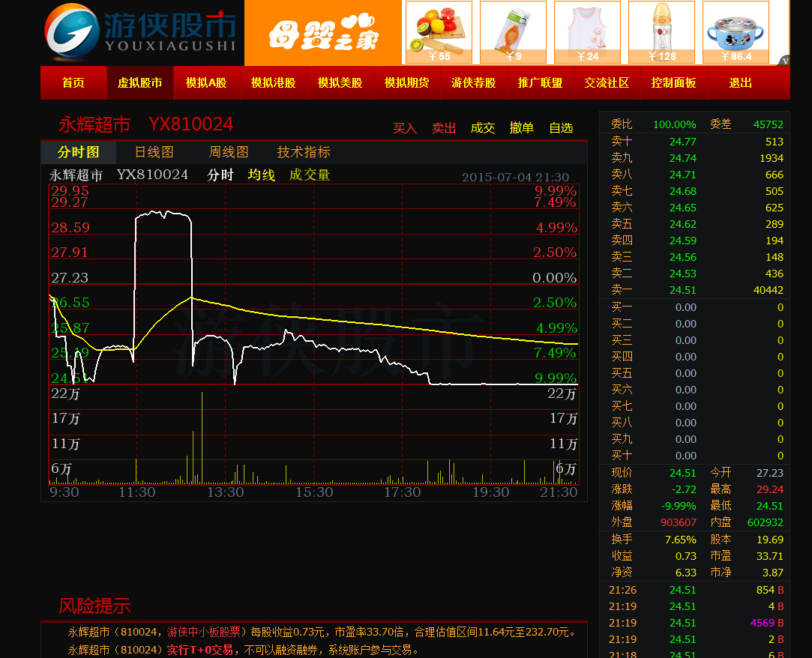Click the red 实行T+0交易 text
The image size is (812, 658).
[200, 651]
